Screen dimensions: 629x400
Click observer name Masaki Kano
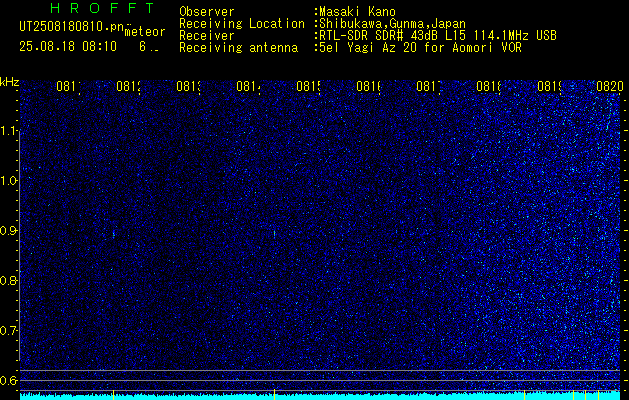[357, 12]
